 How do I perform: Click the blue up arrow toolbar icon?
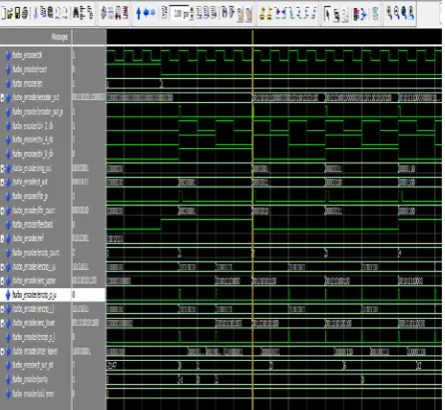coord(139,13)
